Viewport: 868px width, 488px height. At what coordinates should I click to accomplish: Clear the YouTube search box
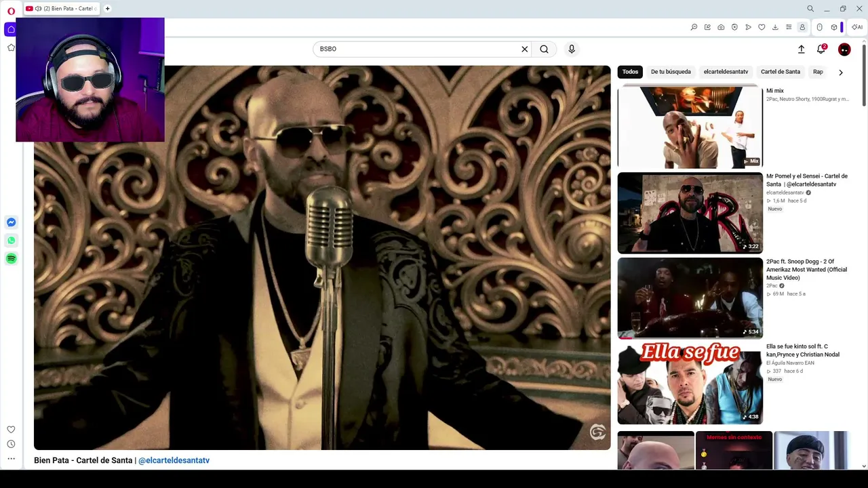524,49
